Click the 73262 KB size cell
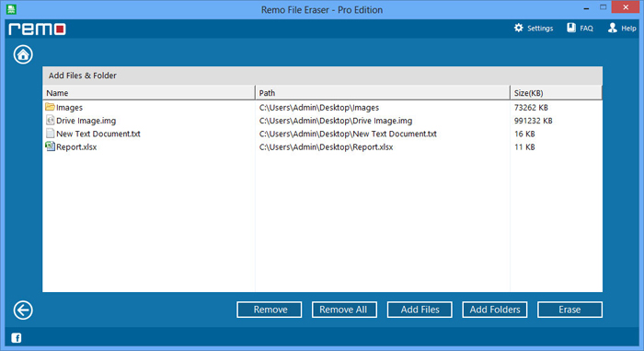The width and height of the screenshot is (644, 351). pos(531,108)
